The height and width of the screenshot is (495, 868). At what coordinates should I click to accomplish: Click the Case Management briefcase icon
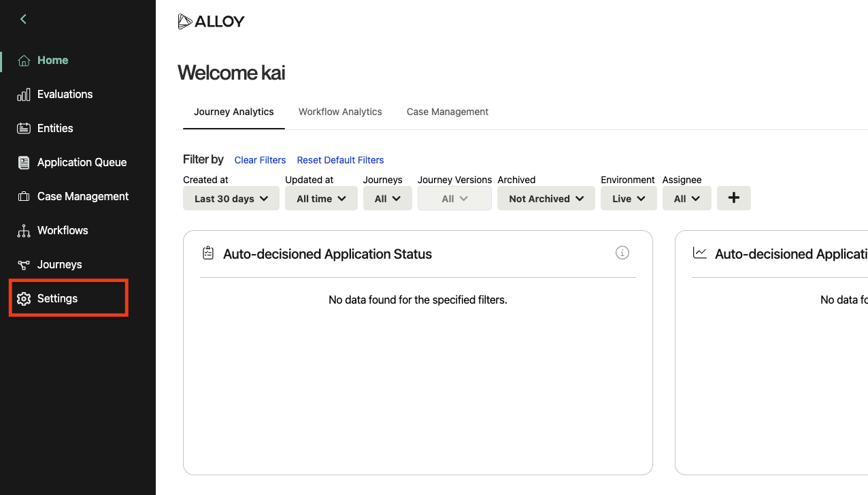coord(24,197)
